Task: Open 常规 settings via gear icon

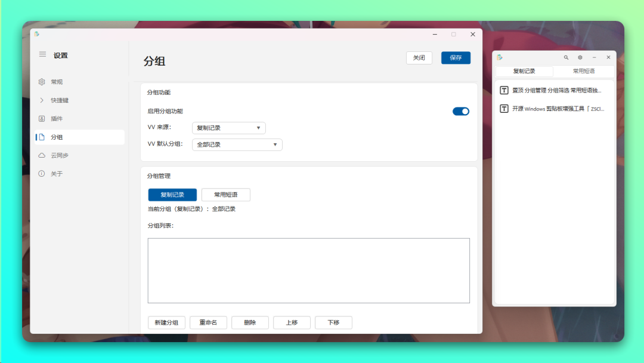Action: point(42,82)
